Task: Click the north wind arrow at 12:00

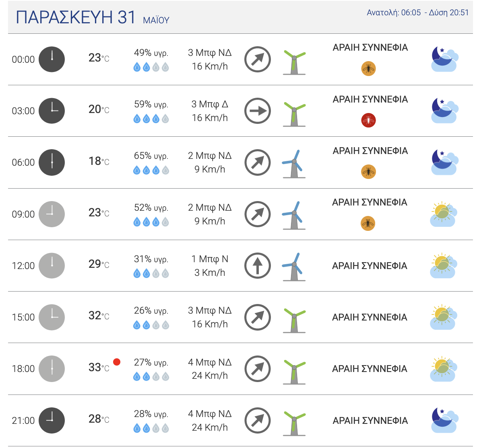Action: pyautogui.click(x=258, y=265)
